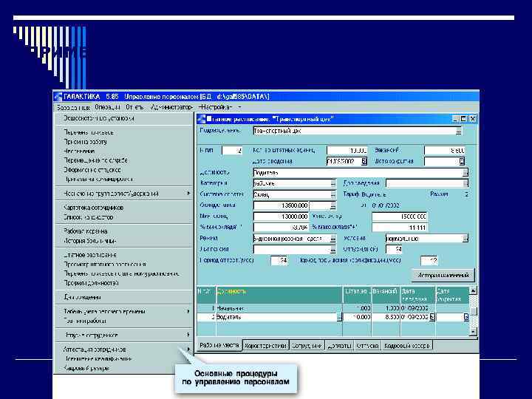Viewport: 532px width, 399px height.
Task: Click scroll down arrow of positions table
Action: click(473, 331)
